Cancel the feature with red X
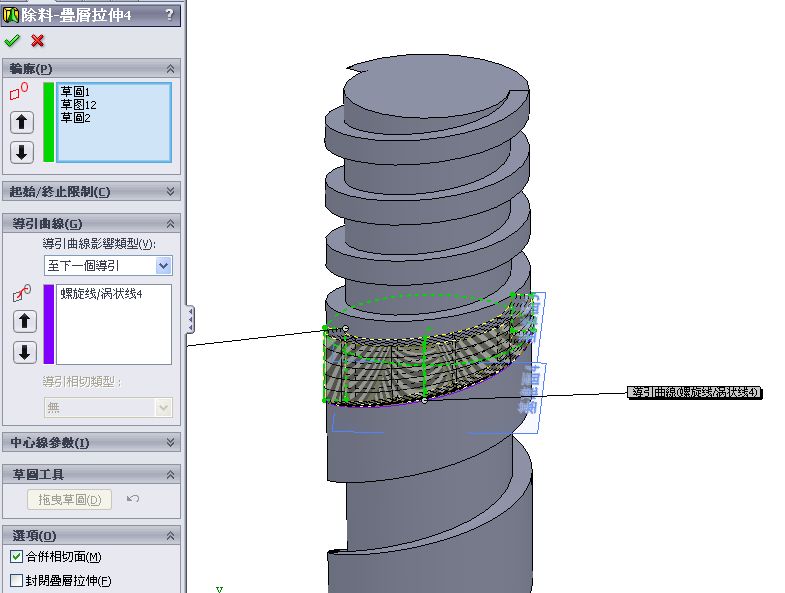The width and height of the screenshot is (785, 593). (38, 41)
